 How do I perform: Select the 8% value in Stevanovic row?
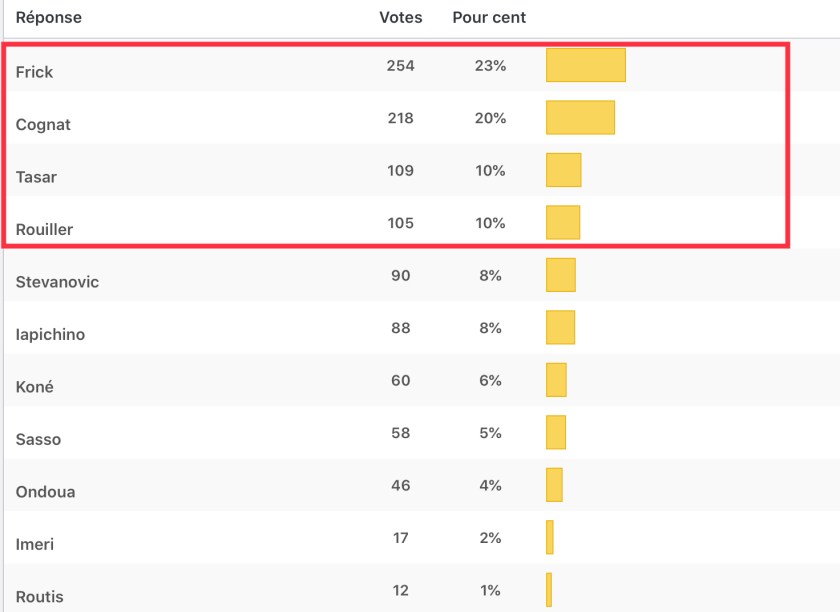(x=490, y=276)
